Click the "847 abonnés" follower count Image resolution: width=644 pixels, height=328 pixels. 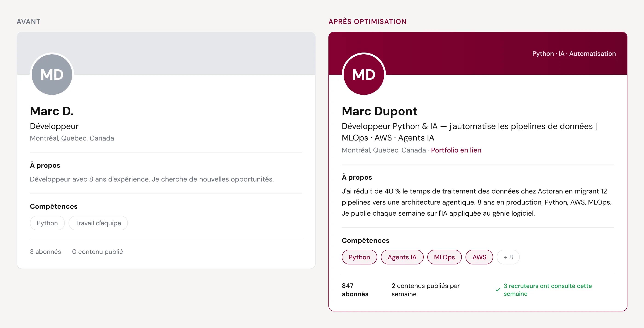click(x=355, y=290)
